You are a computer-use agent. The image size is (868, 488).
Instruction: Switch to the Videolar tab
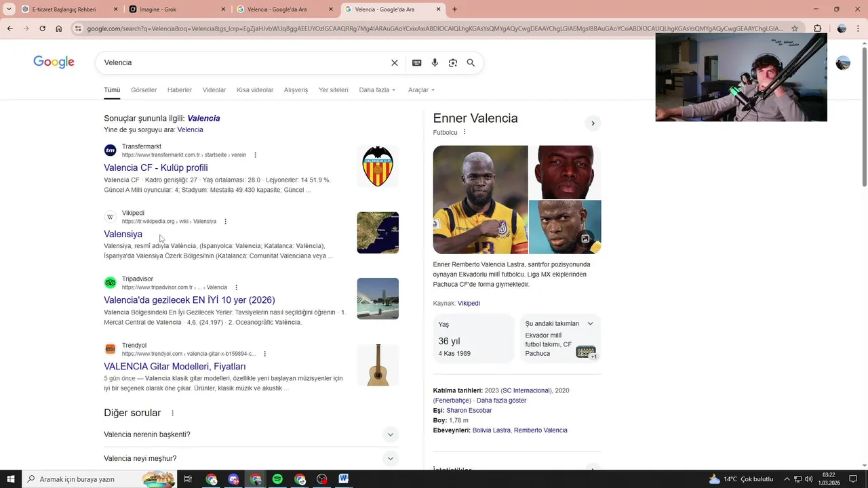pyautogui.click(x=214, y=90)
